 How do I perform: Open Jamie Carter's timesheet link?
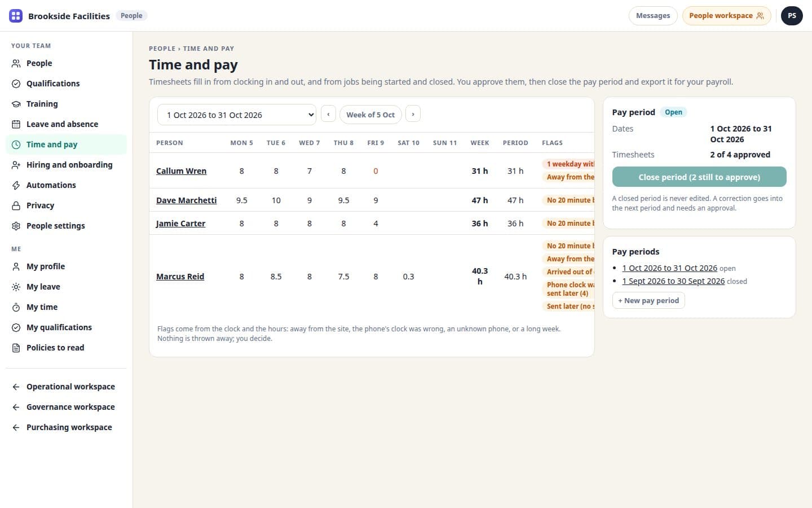pyautogui.click(x=180, y=224)
